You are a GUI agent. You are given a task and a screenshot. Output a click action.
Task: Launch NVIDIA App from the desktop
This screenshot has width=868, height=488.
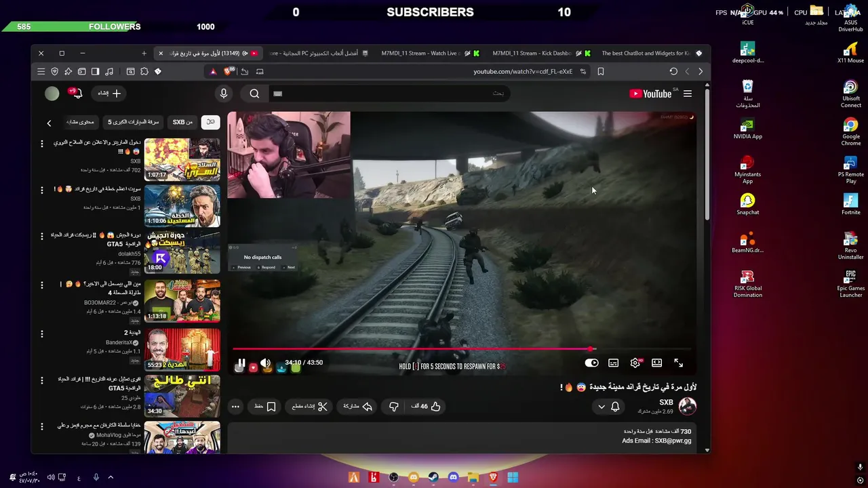(x=748, y=128)
